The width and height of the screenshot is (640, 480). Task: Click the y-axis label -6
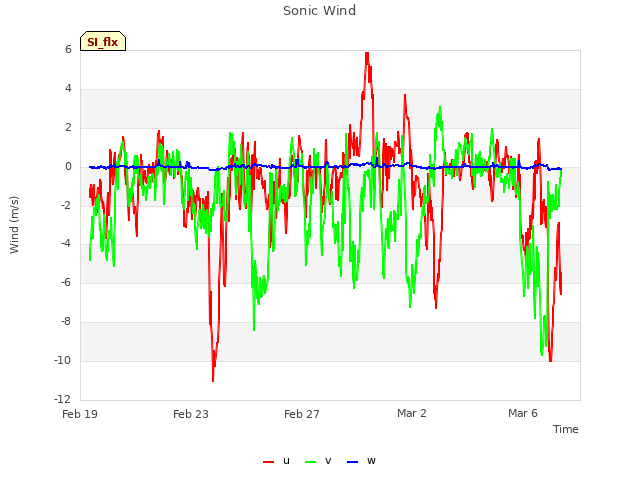(66, 282)
